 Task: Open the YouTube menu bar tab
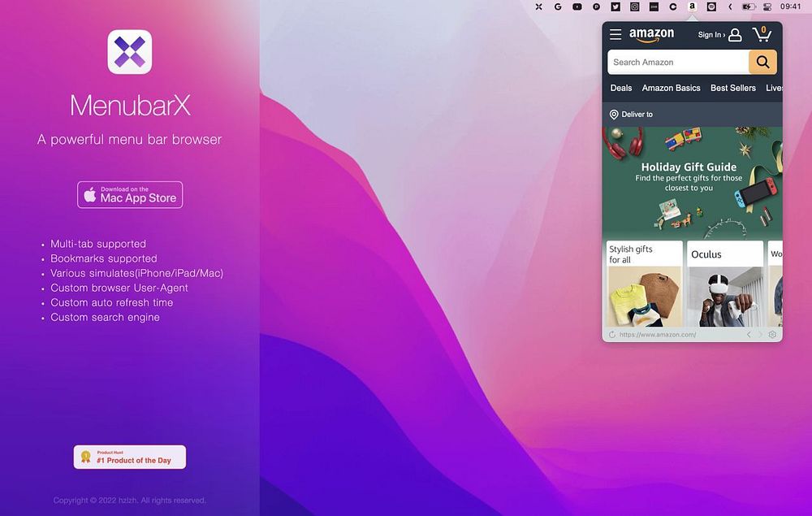click(577, 7)
